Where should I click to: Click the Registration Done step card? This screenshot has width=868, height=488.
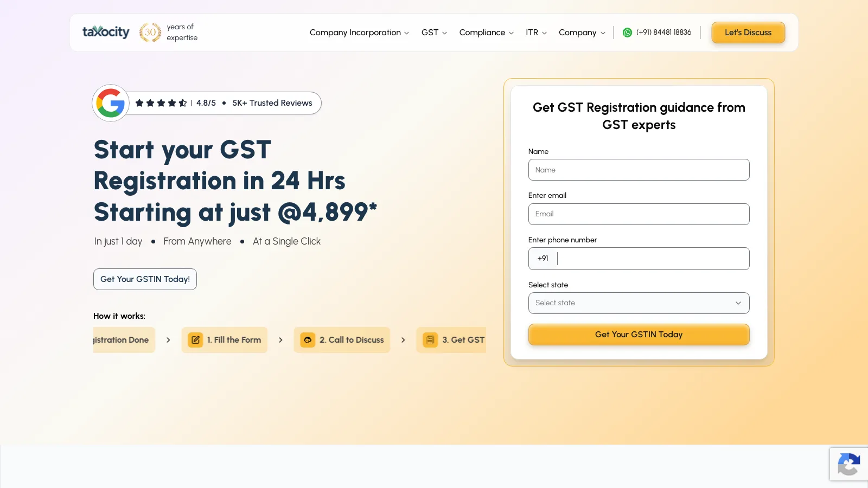124,340
